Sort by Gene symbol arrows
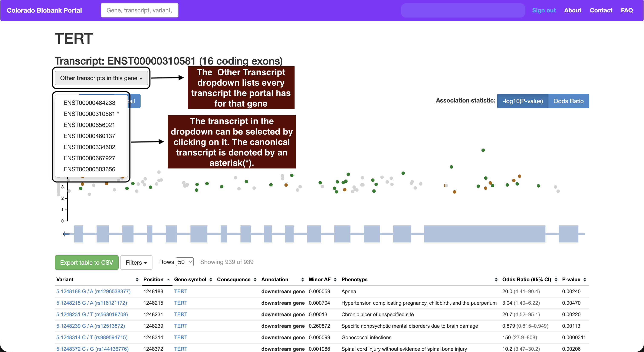 click(211, 280)
